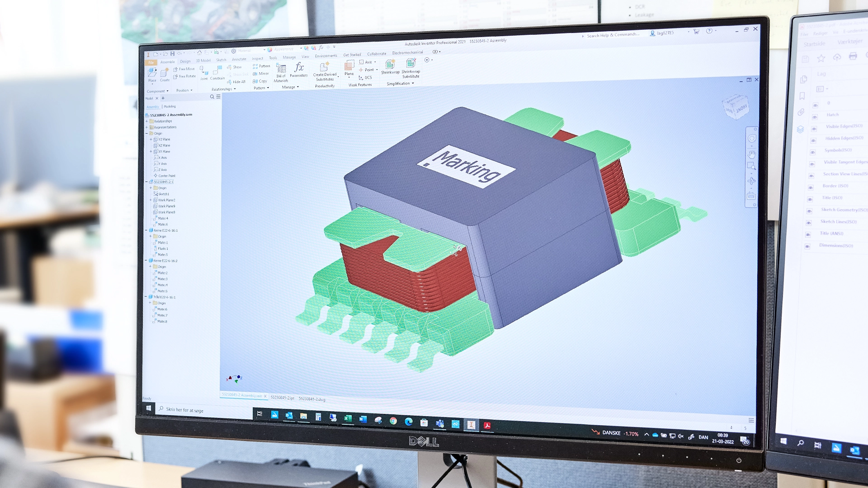Open the Component panel dropdown

[x=157, y=91]
